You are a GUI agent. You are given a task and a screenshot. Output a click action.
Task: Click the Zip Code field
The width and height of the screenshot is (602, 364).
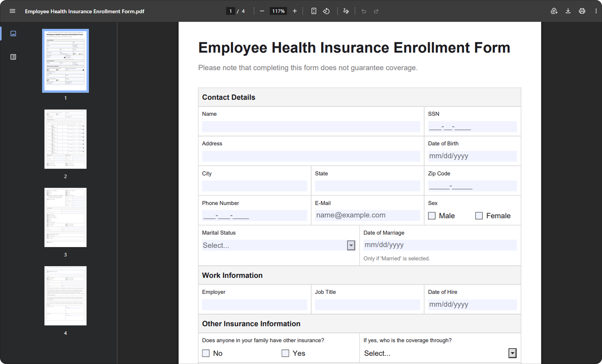click(x=473, y=186)
